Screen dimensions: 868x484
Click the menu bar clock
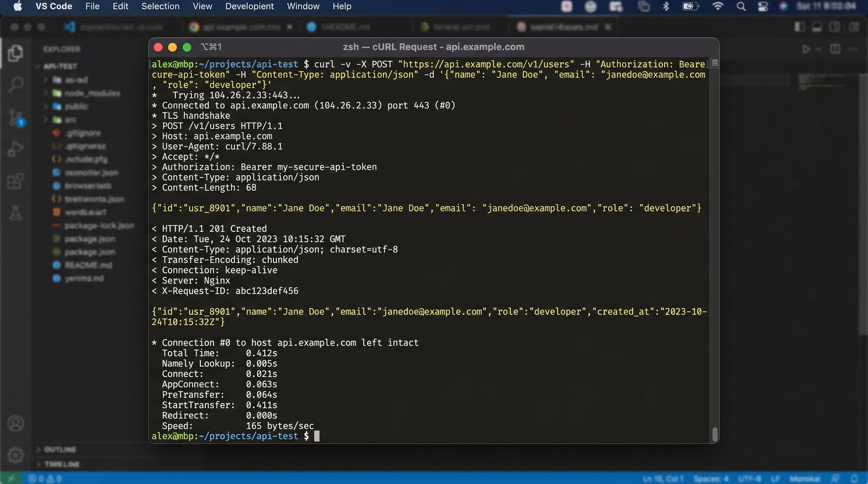(x=826, y=7)
